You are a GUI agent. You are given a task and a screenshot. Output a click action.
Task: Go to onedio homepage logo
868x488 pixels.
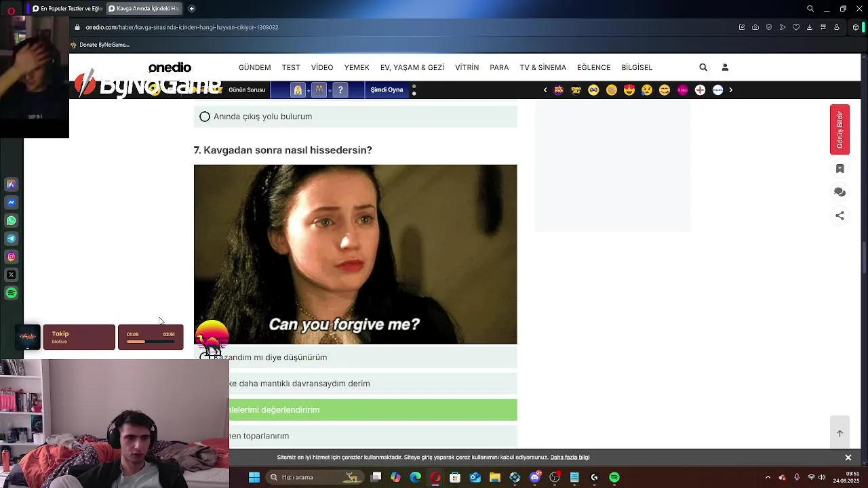[x=170, y=67]
